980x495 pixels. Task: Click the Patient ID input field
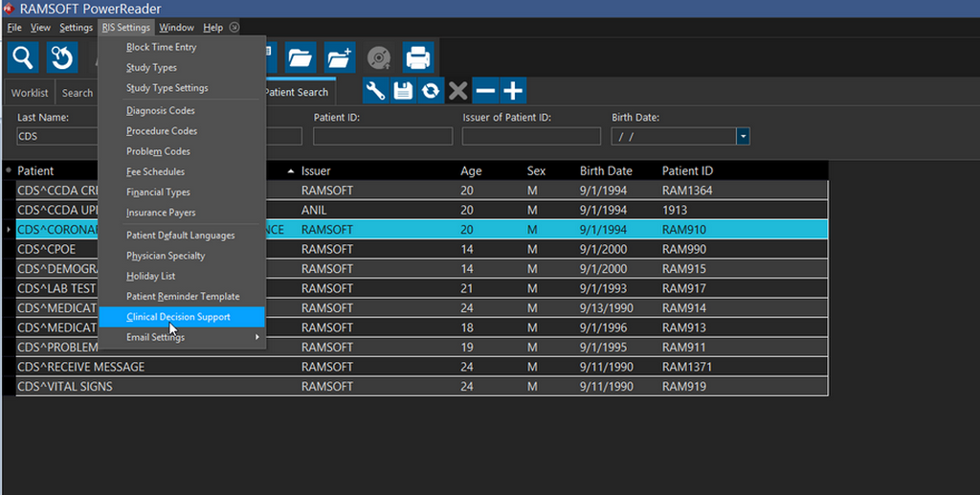(x=383, y=137)
